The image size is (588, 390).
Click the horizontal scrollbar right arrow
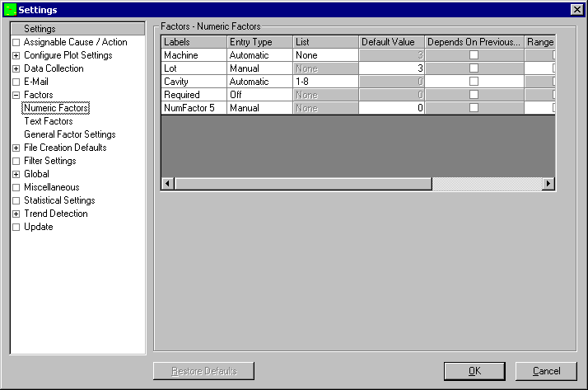[x=548, y=184]
